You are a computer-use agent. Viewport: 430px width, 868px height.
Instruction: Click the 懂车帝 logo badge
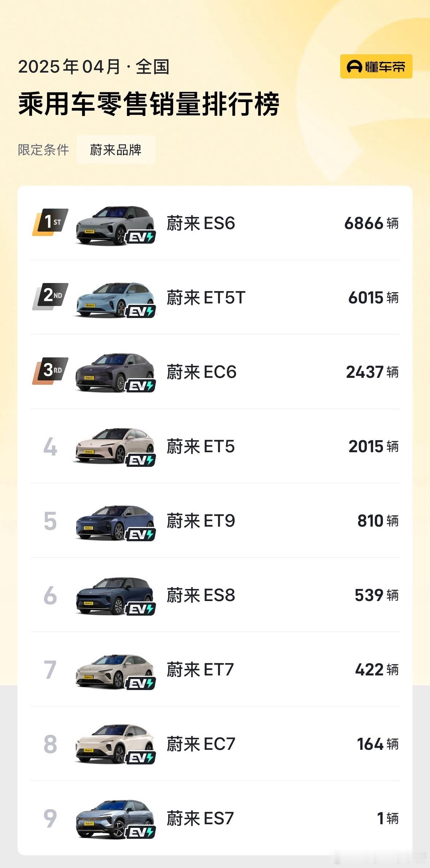(376, 66)
